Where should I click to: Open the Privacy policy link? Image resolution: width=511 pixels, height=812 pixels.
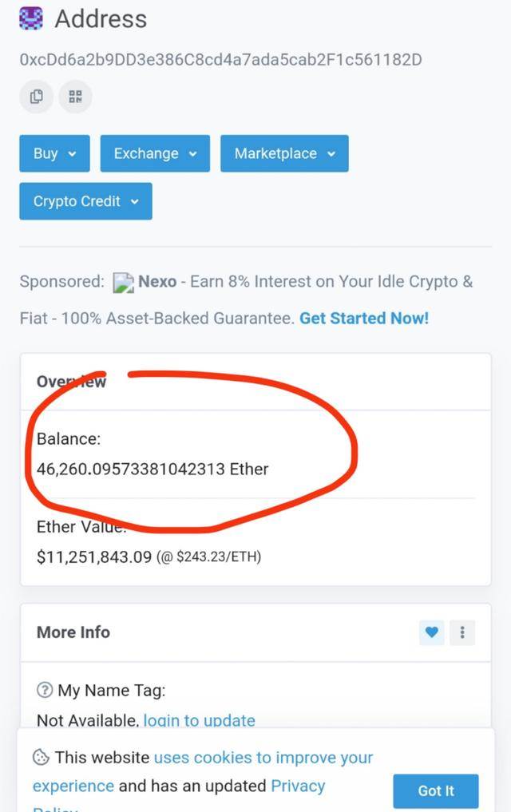pos(298,786)
